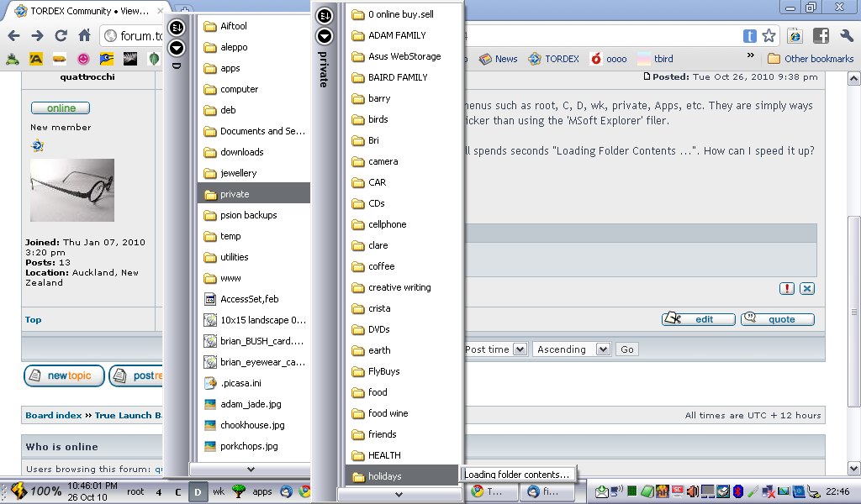Open chookhouse.jpg from the D menu
Viewport: 861px width, 504px height.
pyautogui.click(x=252, y=425)
